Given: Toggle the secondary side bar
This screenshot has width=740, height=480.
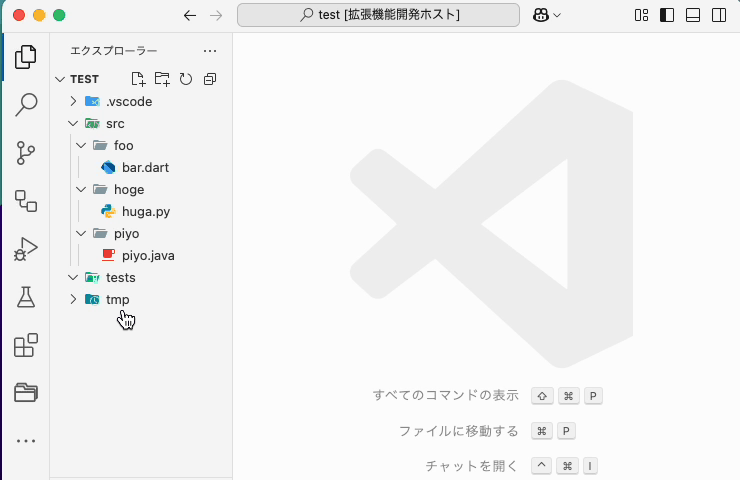Looking at the screenshot, I should pyautogui.click(x=719, y=15).
